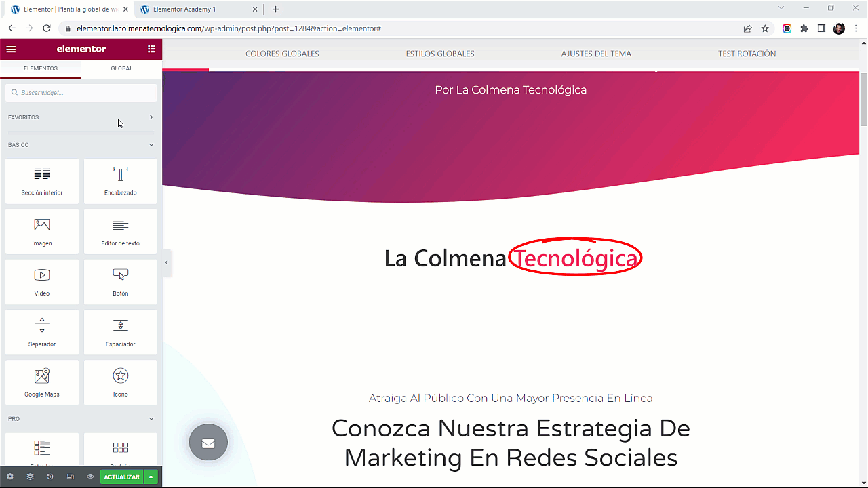
Task: Select the Google Maps widget
Action: click(x=42, y=382)
